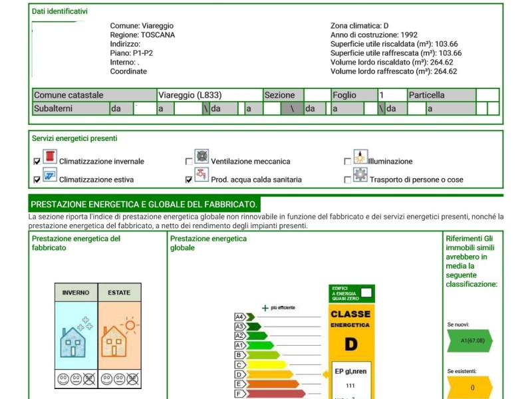The image size is (532, 399).
Task: Click the radiator icon for Climatizzazione invernale
Action: pos(50,158)
